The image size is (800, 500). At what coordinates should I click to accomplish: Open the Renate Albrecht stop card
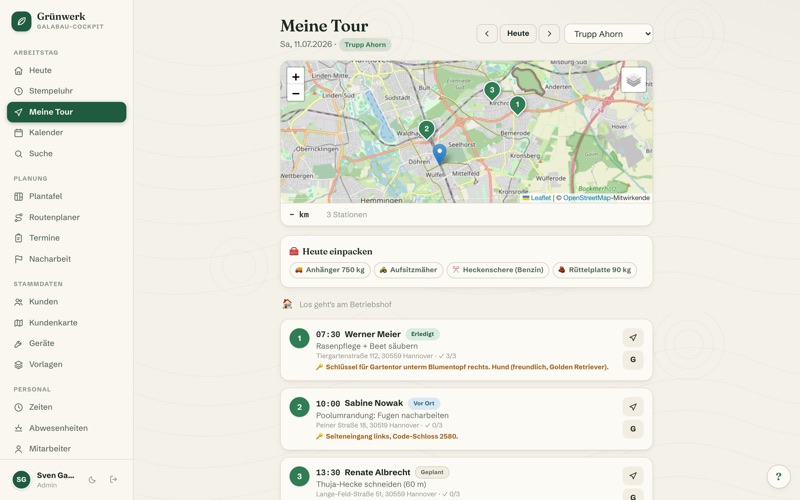tap(466, 479)
